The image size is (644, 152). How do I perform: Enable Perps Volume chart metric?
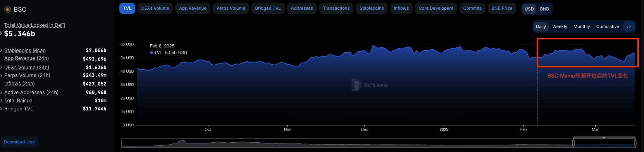click(x=231, y=8)
